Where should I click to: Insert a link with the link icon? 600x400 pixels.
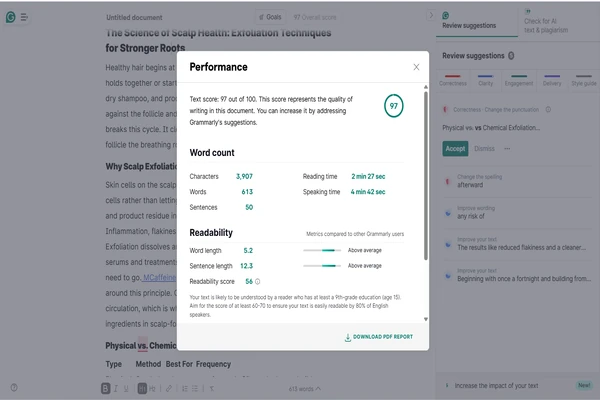[x=169, y=389]
